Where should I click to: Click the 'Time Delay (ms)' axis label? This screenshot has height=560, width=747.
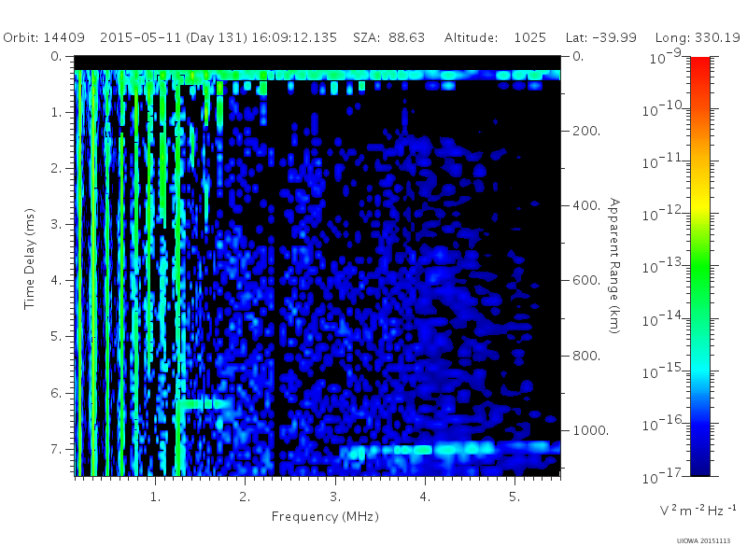coord(30,259)
